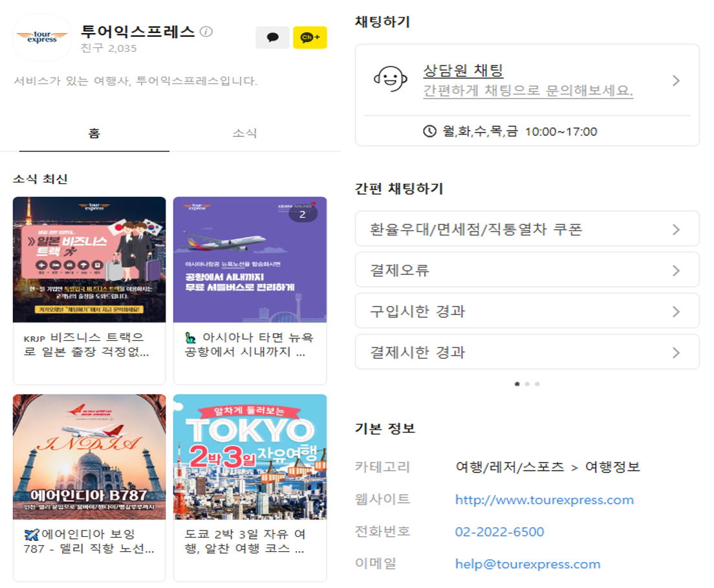This screenshot has width=714, height=588.
Task: Select 환율우대/면세점/직통열차 쿠폰 quick chat
Action: 527,228
